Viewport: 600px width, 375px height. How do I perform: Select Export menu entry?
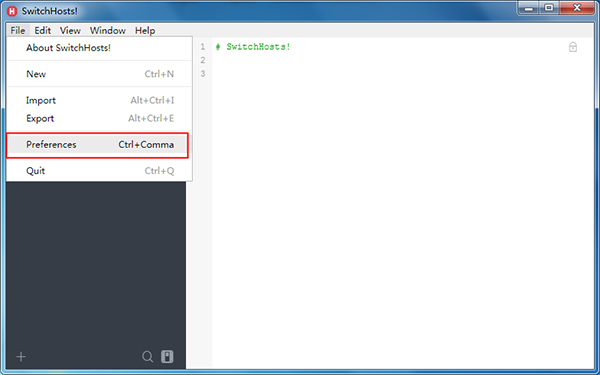pos(100,118)
